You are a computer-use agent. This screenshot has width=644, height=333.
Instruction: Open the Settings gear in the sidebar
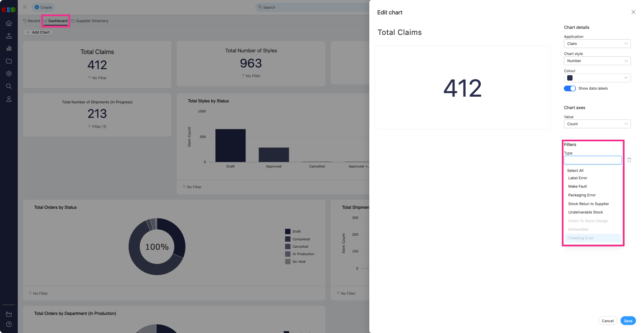[x=9, y=74]
